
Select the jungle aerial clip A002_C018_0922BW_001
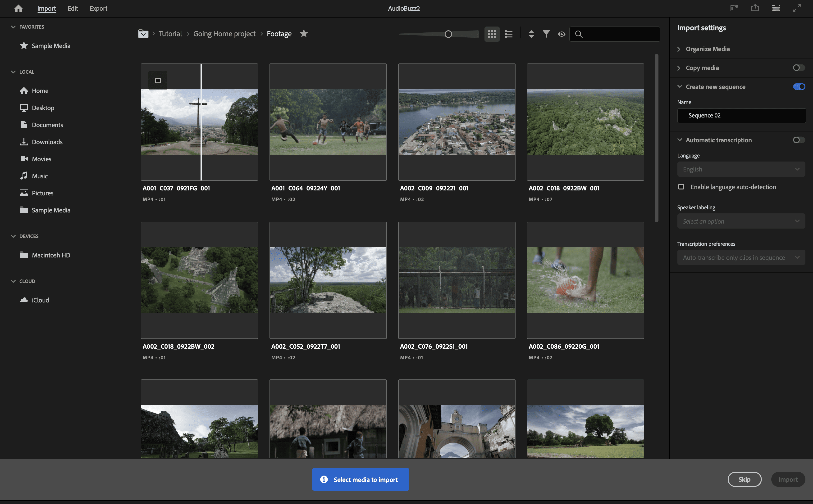click(x=585, y=122)
